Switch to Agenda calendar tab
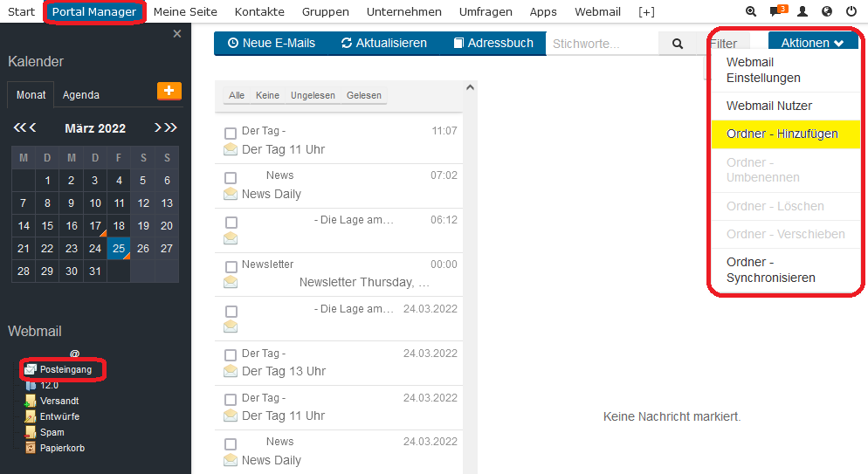 point(81,94)
